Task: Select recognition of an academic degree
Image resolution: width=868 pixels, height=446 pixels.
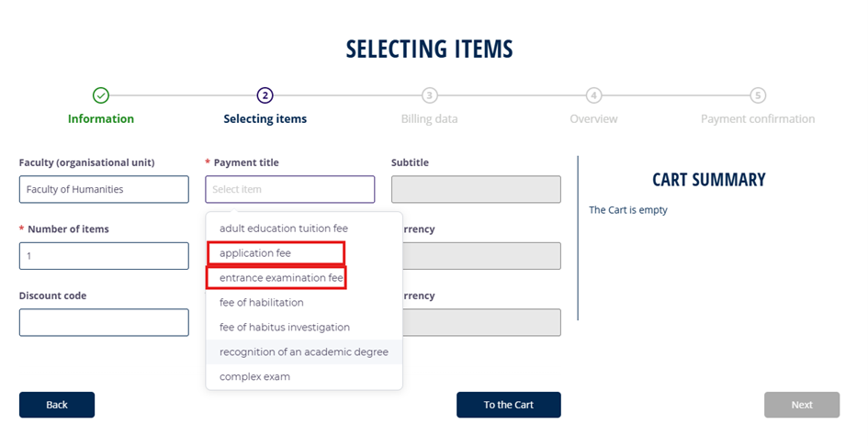Action: click(x=304, y=351)
